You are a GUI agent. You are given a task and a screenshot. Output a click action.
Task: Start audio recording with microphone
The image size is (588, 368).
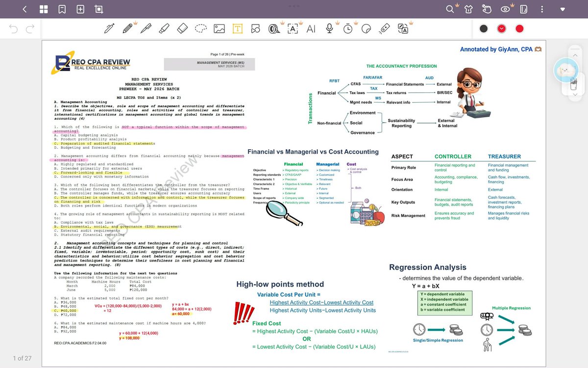[329, 28]
